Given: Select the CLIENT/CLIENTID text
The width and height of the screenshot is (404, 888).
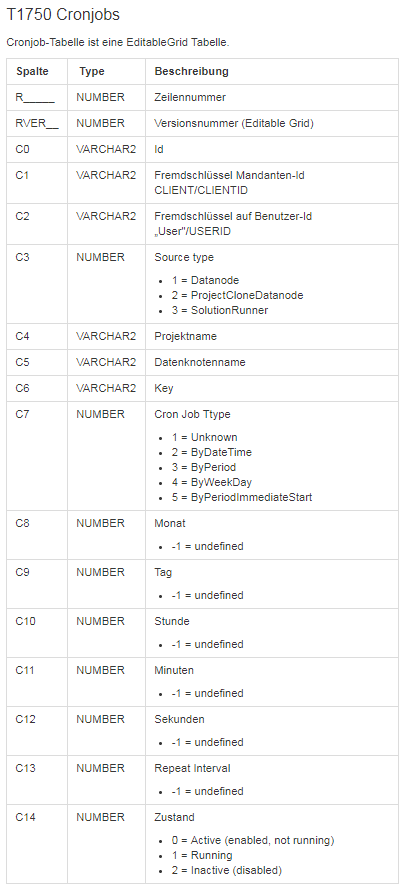Looking at the screenshot, I should click(201, 190).
